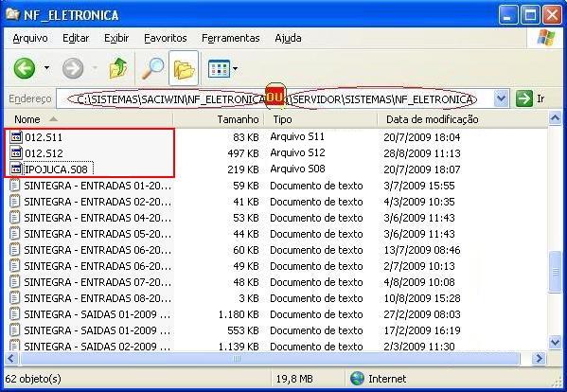Screen dimensions: 567x392
Task: Click the vertical scrollbar down arrow
Action: point(555,342)
